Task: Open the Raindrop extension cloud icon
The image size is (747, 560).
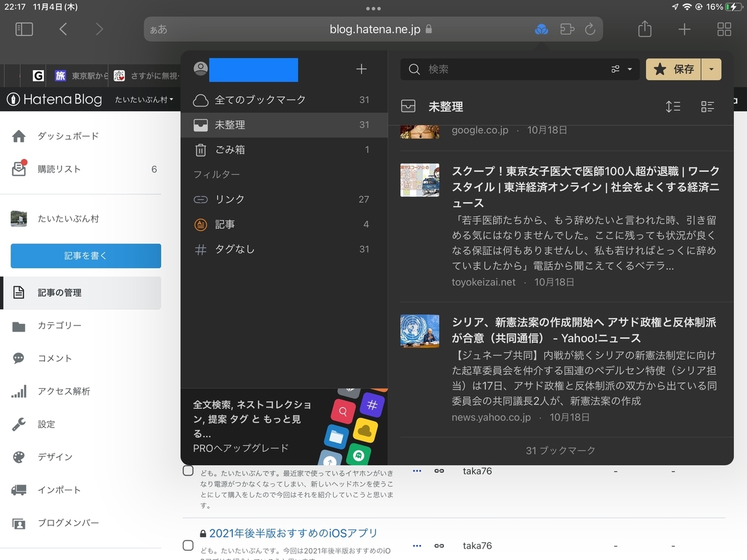Action: [x=542, y=29]
